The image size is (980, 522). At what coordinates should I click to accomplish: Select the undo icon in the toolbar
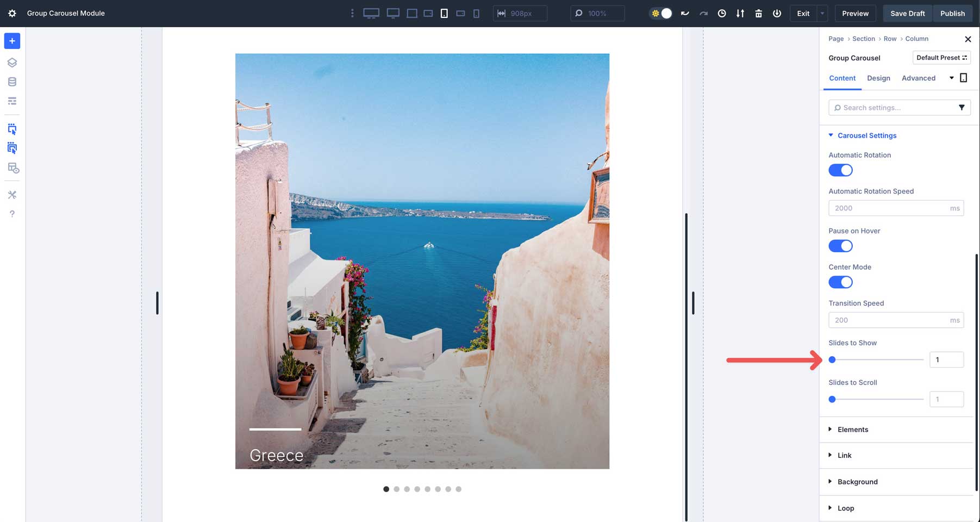coord(684,13)
